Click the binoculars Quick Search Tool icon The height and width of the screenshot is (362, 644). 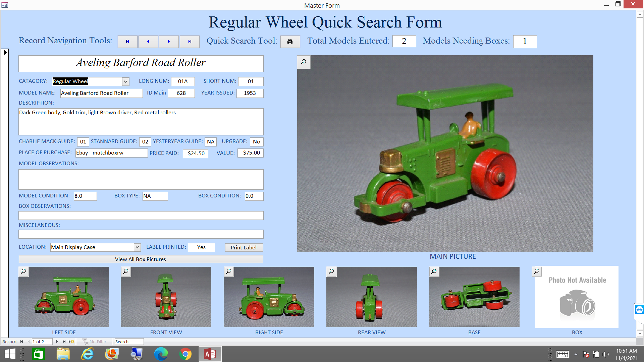290,42
